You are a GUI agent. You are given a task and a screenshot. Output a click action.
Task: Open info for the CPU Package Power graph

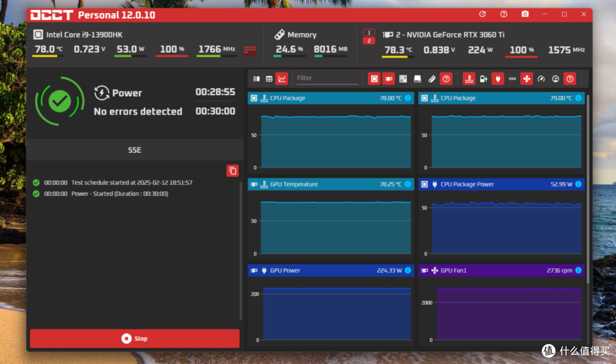pos(578,185)
